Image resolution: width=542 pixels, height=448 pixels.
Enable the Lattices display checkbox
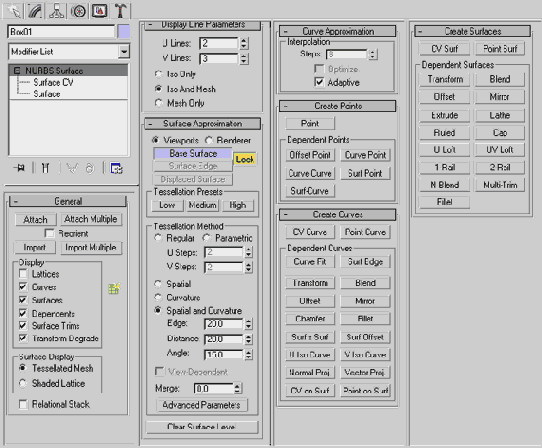(x=24, y=274)
